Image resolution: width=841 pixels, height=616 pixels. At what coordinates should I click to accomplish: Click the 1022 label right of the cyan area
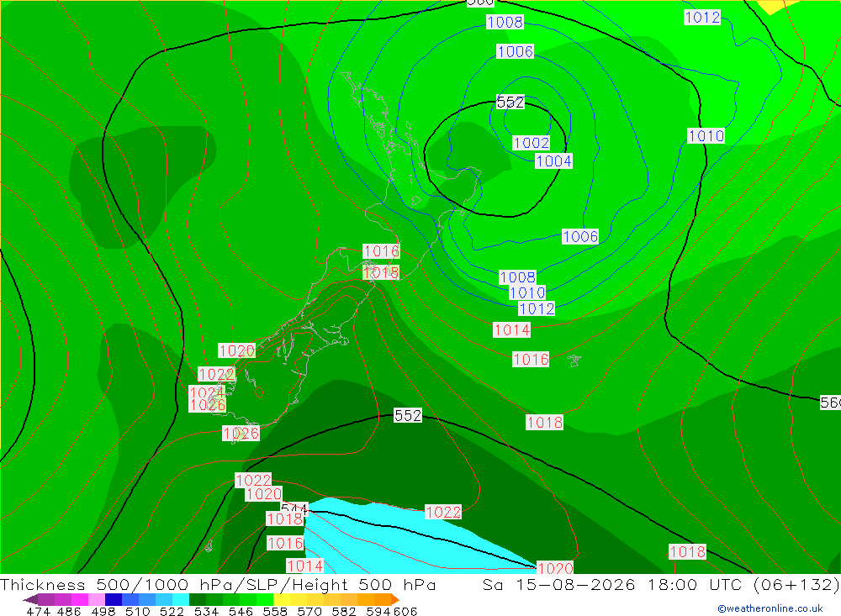443,512
